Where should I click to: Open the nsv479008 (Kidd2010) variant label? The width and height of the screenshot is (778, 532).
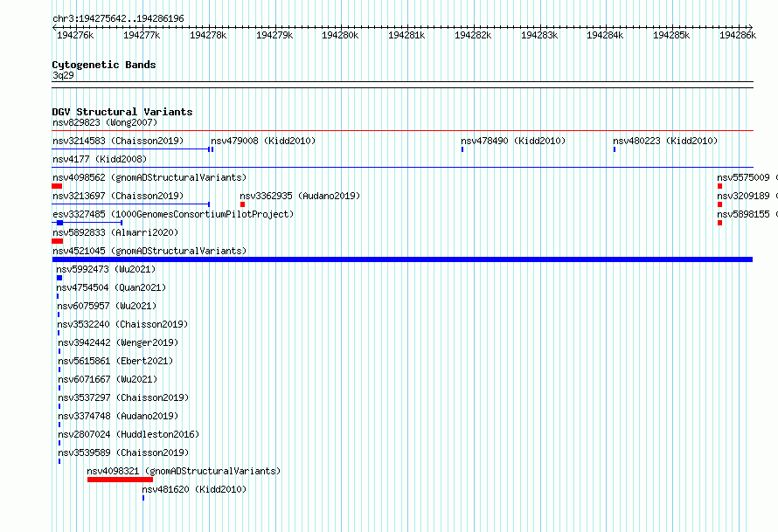coord(263,141)
